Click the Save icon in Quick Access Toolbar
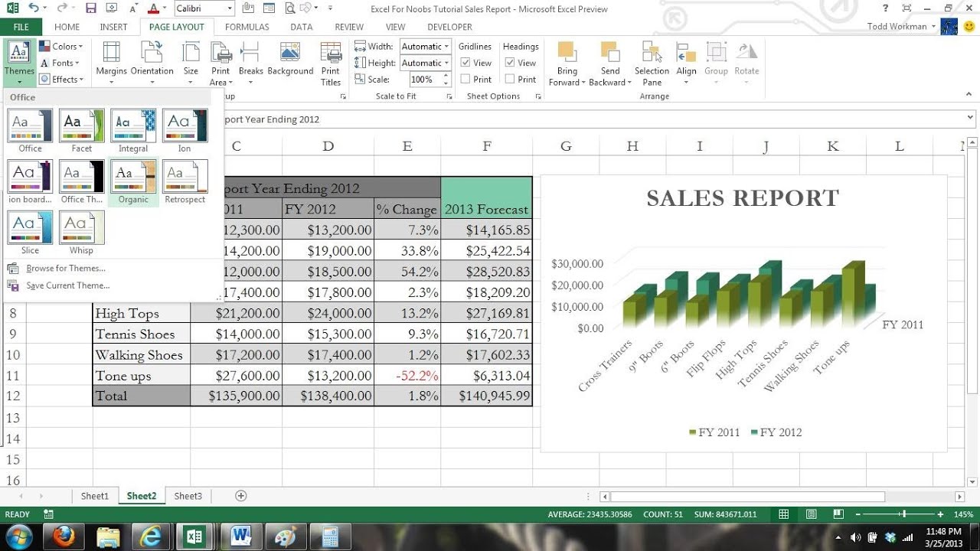This screenshot has width=980, height=551. [x=91, y=8]
